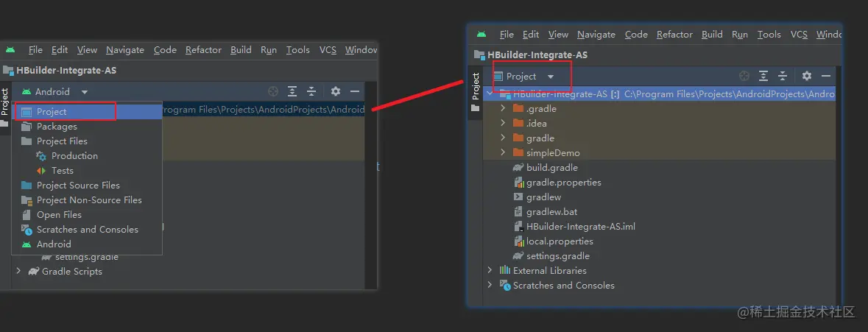Image resolution: width=868 pixels, height=332 pixels.
Task: Click gradle.properties file icon
Action: coord(518,182)
